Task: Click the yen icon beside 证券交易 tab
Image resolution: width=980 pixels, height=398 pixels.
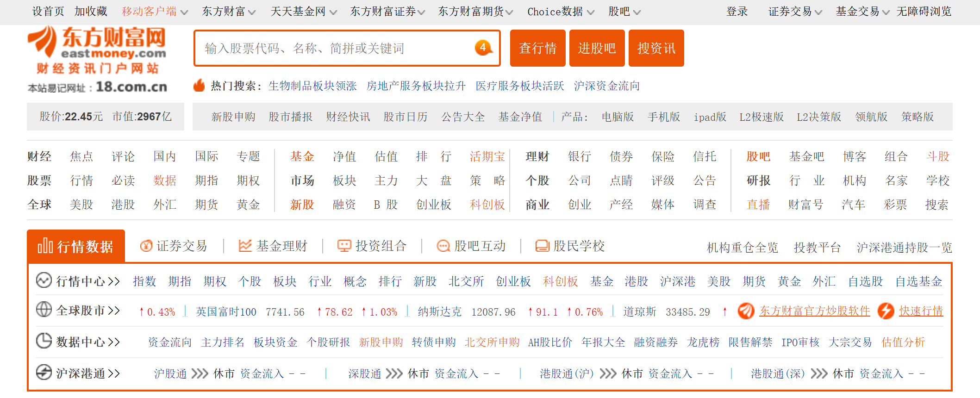Action: point(146,246)
